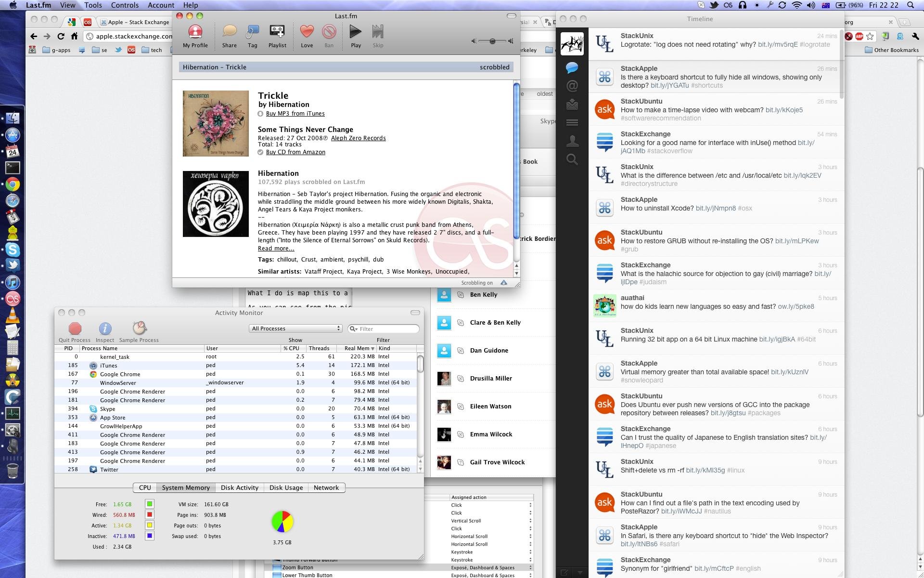This screenshot has width=924, height=578.
Task: Click Ben Kelly in Skype contacts
Action: point(483,295)
